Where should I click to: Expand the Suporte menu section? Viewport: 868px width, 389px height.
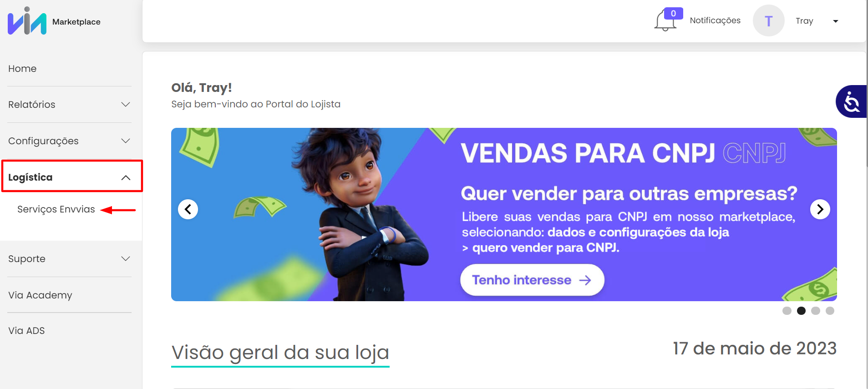tap(70, 259)
